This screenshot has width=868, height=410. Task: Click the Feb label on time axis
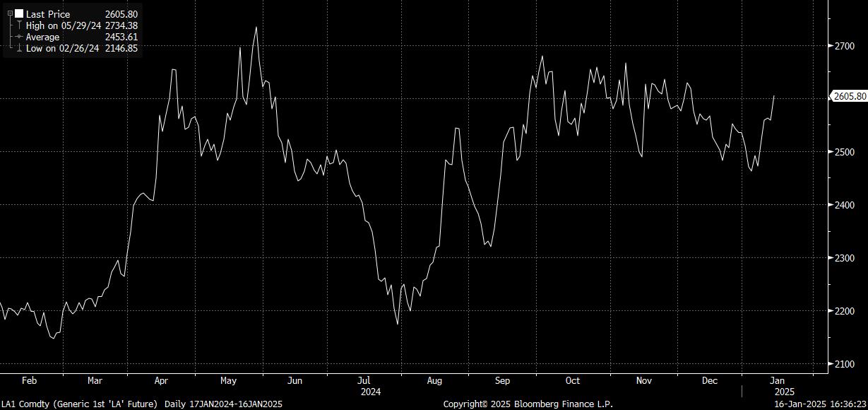tap(29, 380)
